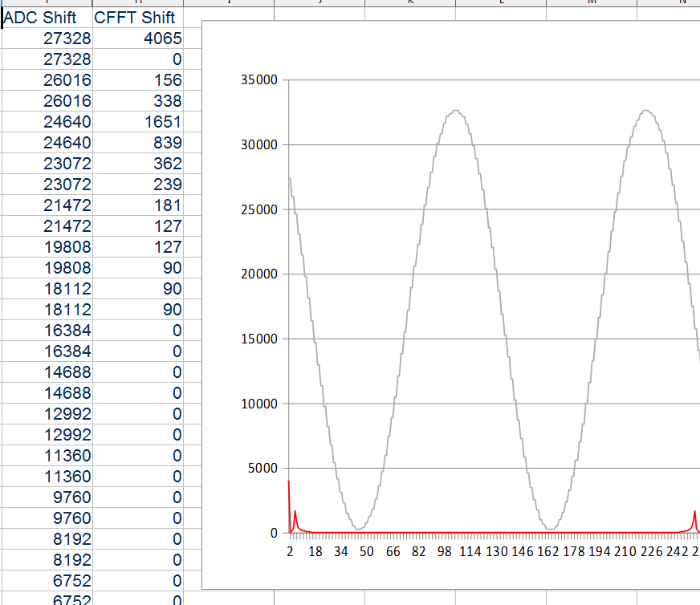
Task: Click the X-axis label 50
Action: click(x=367, y=551)
